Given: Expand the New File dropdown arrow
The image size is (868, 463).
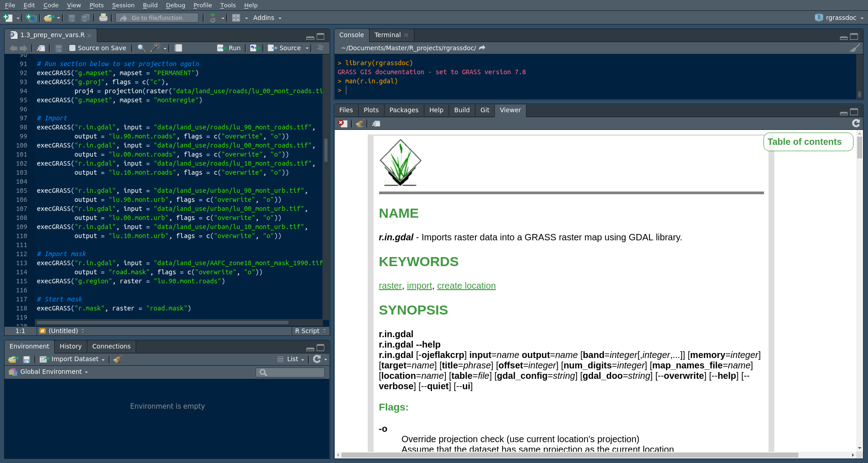Looking at the screenshot, I should click(x=18, y=18).
